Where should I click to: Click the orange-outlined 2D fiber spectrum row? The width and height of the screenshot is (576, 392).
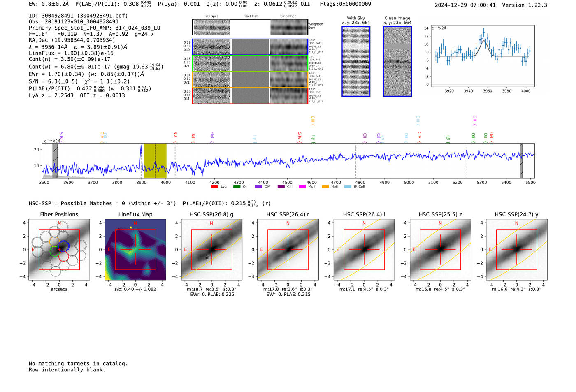click(x=250, y=79)
